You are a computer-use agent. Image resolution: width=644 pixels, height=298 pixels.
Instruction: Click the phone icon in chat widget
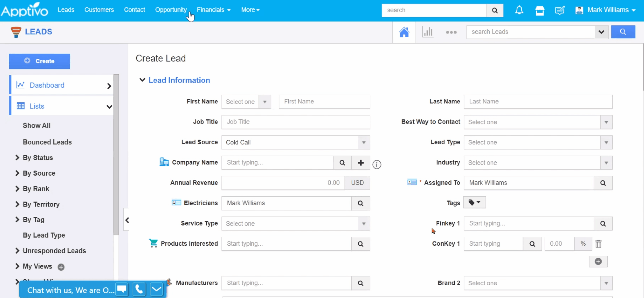click(139, 289)
